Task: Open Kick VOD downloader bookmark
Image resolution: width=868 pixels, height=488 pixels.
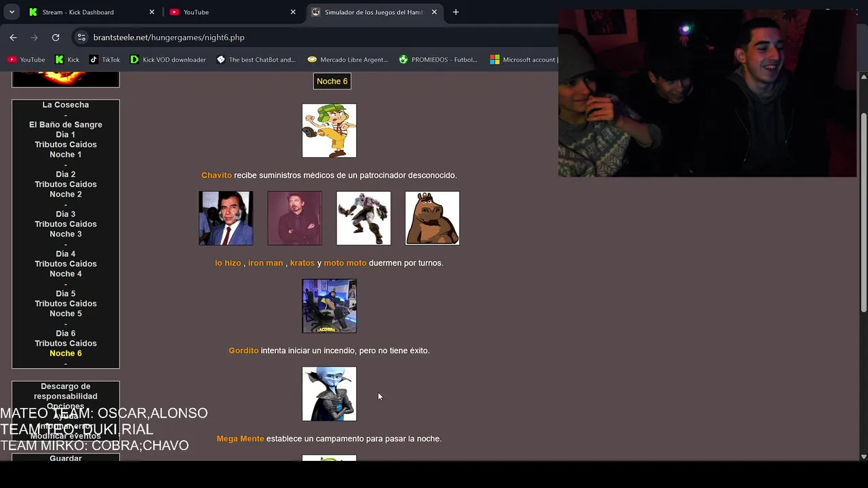Action: point(168,60)
